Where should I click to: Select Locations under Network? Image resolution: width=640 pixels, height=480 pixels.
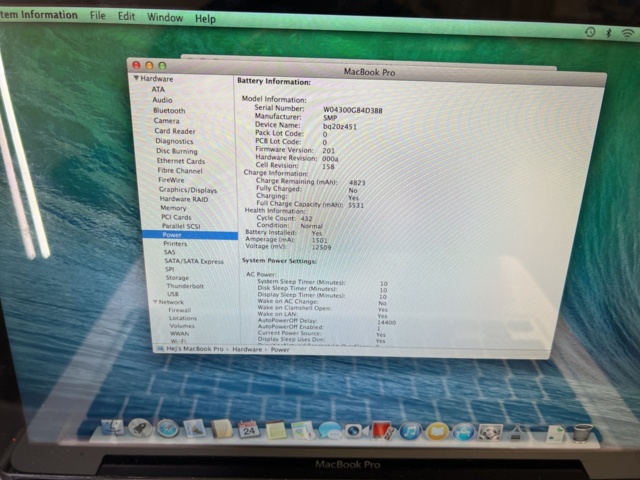tap(183, 318)
